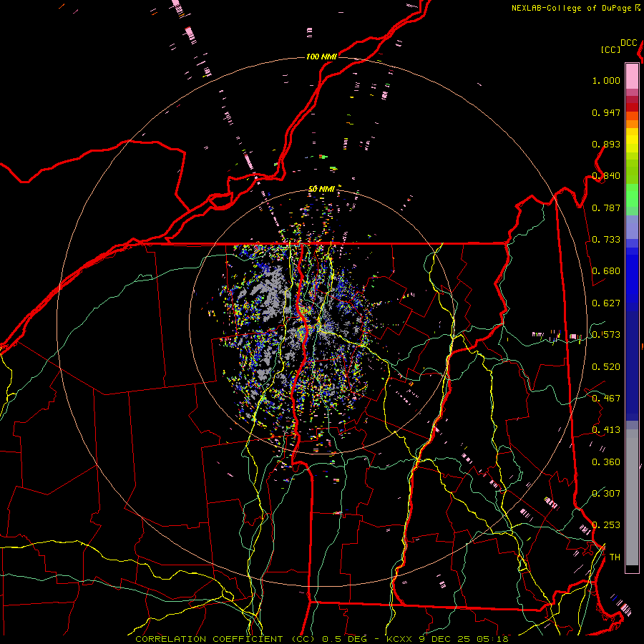Click the 0.5 DEG elevation text
This screenshot has width=644, height=644.
click(343, 639)
